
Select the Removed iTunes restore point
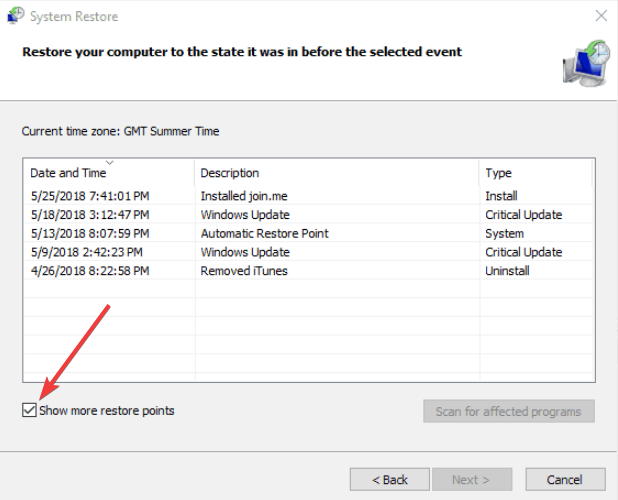tap(309, 271)
